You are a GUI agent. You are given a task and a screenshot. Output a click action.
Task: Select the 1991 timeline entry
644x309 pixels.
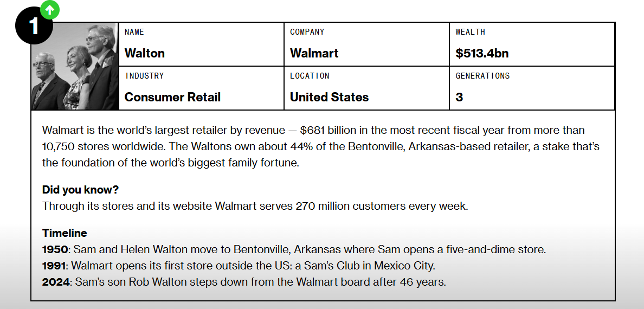(x=239, y=266)
